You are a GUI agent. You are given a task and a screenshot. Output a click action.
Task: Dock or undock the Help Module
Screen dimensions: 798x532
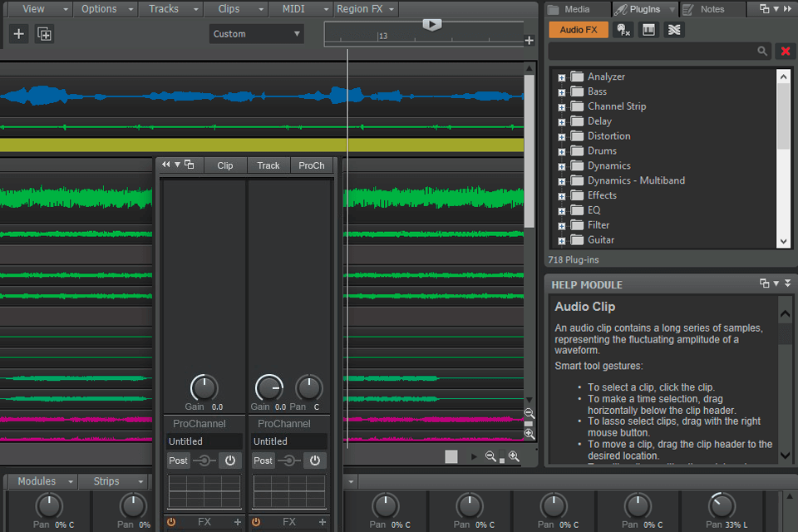coord(764,283)
